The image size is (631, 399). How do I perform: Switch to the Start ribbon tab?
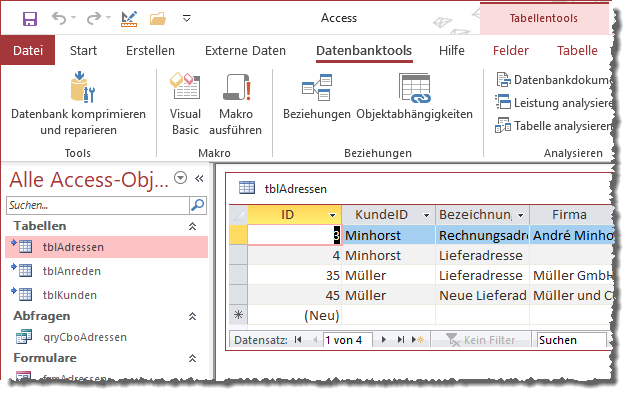83,50
